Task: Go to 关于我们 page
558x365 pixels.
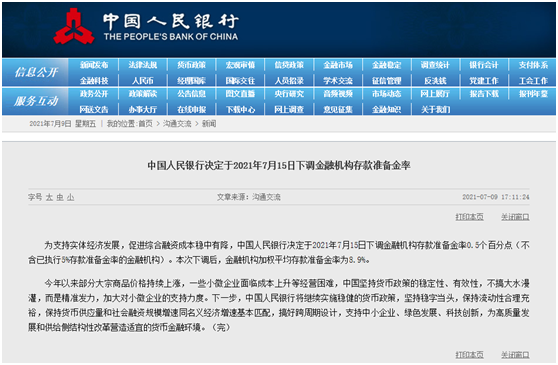Action: click(x=435, y=110)
